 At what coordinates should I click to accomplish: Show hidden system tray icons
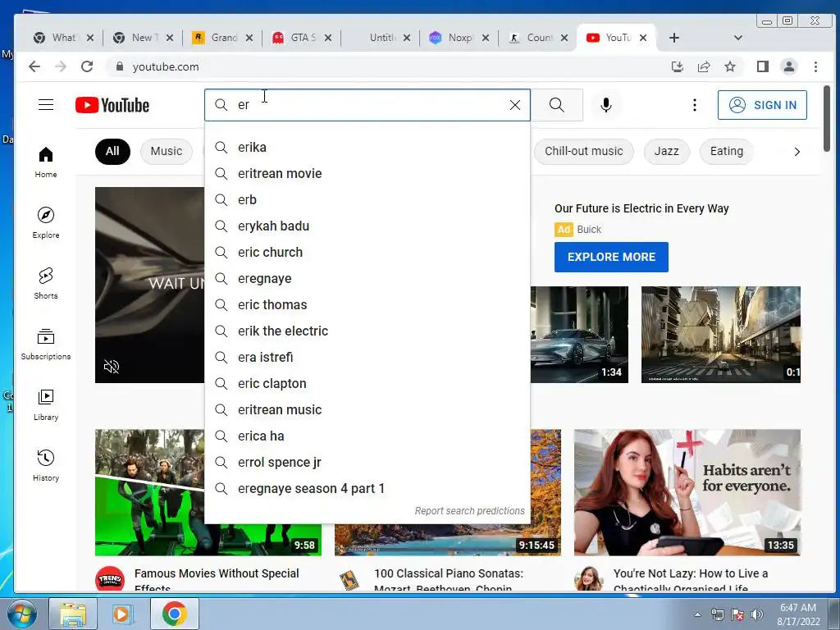pyautogui.click(x=697, y=614)
